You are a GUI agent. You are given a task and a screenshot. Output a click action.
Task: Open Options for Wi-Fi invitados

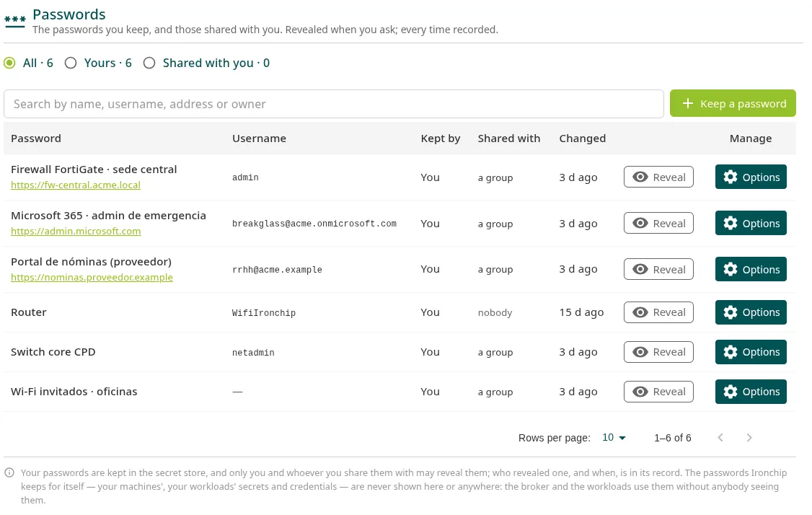click(751, 392)
